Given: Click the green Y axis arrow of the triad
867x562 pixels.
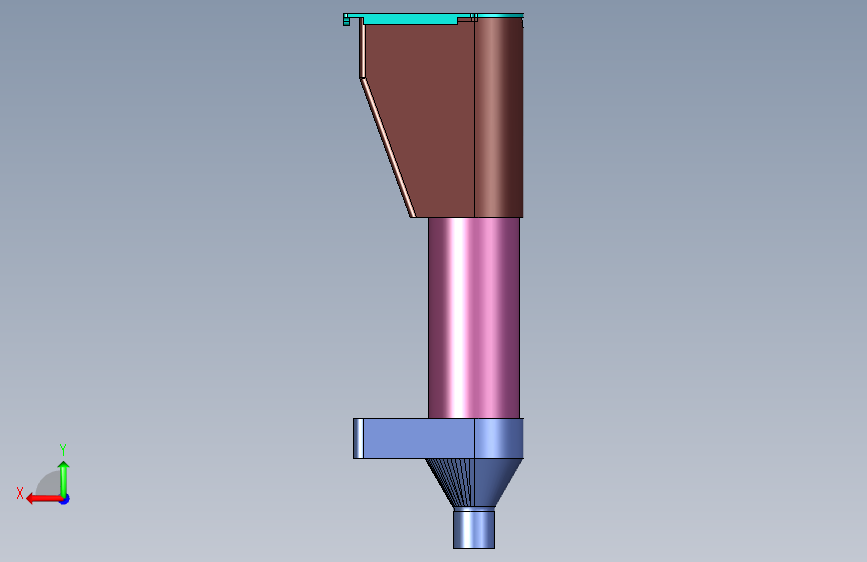Looking at the screenshot, I should pos(64,478).
